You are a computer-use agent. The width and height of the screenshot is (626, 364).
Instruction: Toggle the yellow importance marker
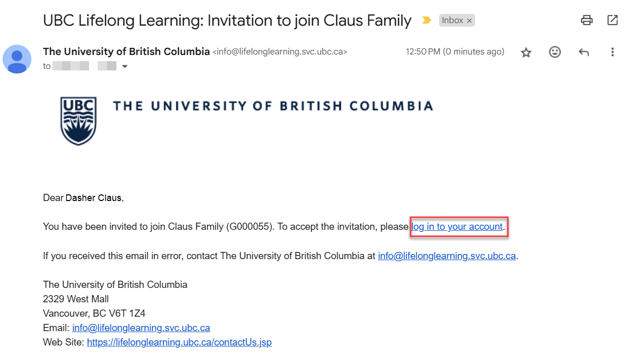point(426,21)
